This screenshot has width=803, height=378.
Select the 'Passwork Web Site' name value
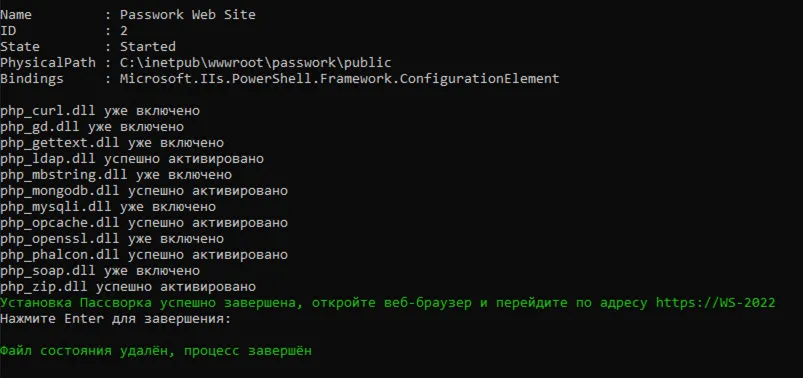187,15
